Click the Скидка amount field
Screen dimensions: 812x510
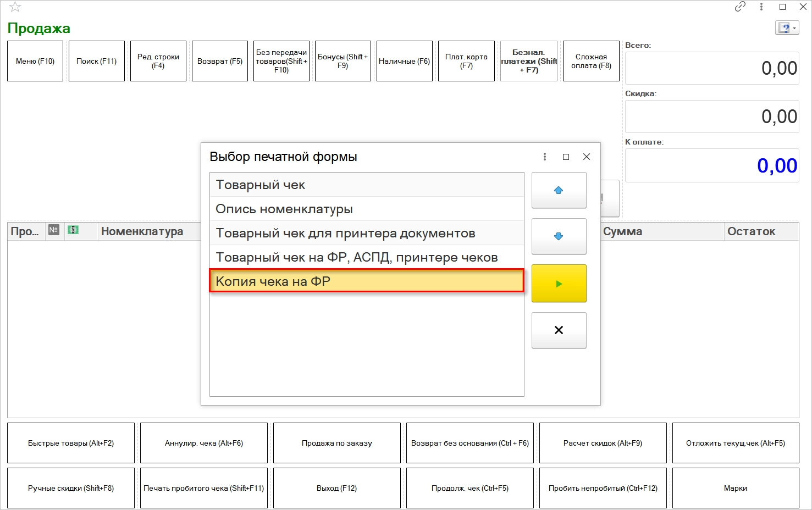(x=712, y=117)
